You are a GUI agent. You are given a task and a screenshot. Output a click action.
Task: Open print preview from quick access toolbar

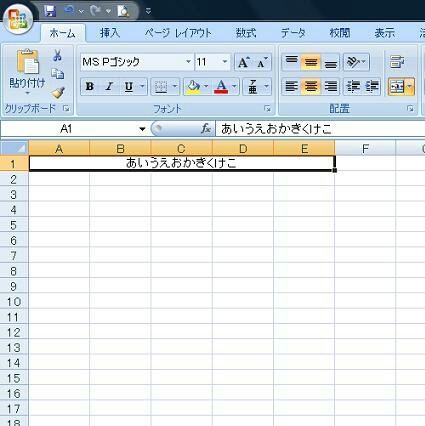(123, 11)
